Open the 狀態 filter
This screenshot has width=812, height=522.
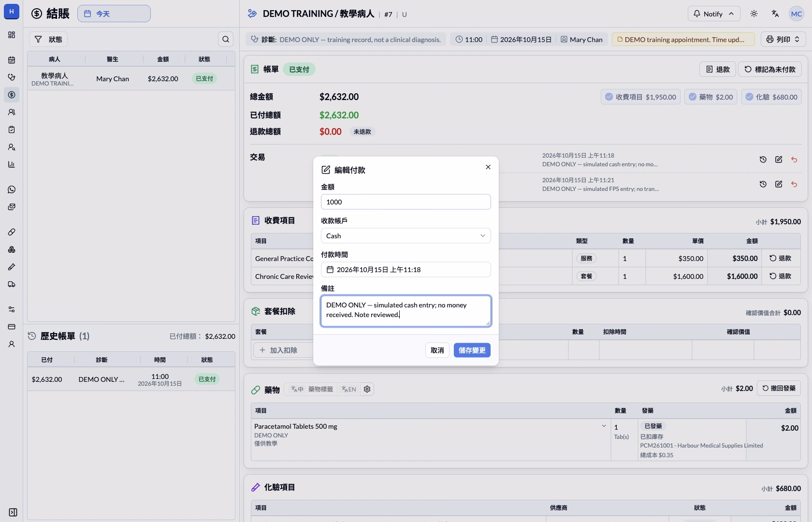tap(48, 39)
